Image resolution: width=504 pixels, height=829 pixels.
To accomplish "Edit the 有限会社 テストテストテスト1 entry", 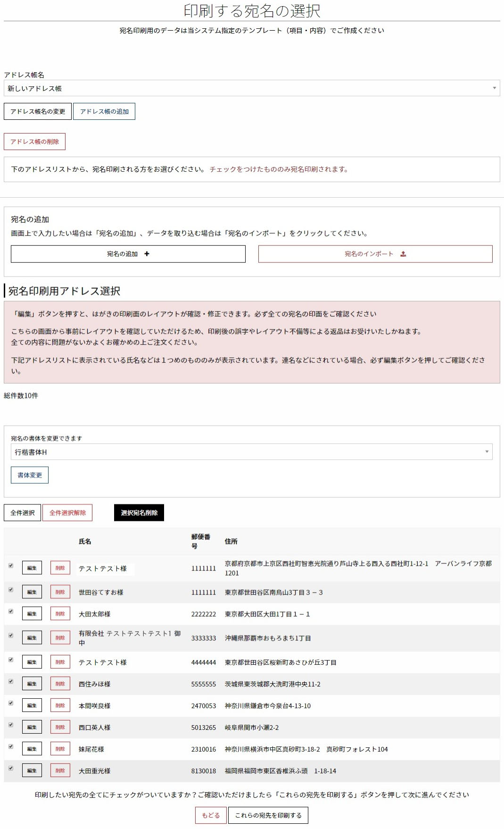I will [32, 638].
